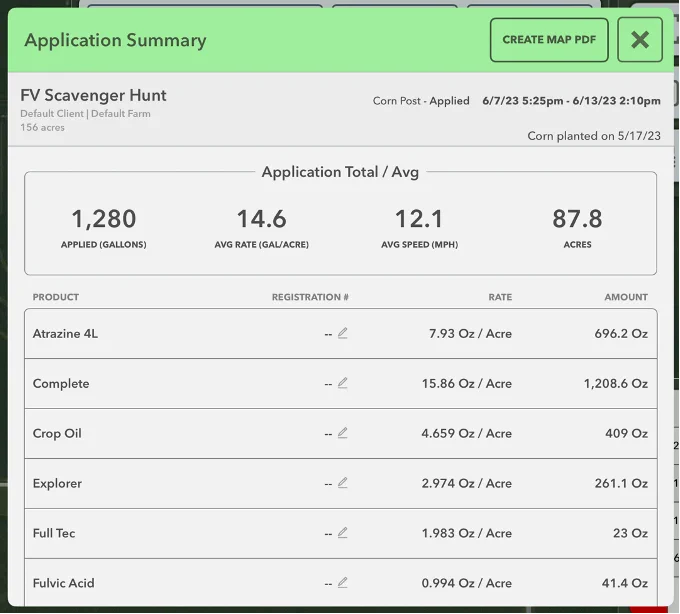
Task: Click the 14.6 avg rate value
Action: [x=262, y=219]
